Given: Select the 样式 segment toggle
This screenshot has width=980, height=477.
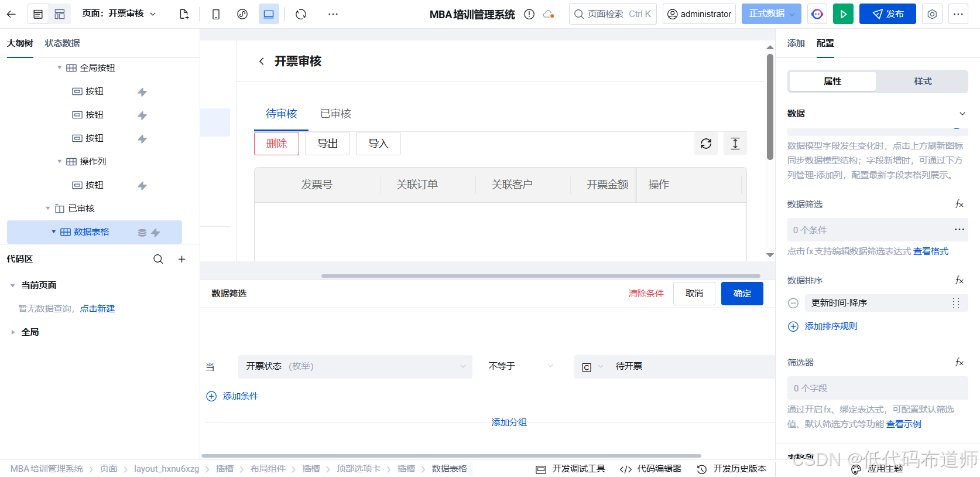Looking at the screenshot, I should point(923,81).
